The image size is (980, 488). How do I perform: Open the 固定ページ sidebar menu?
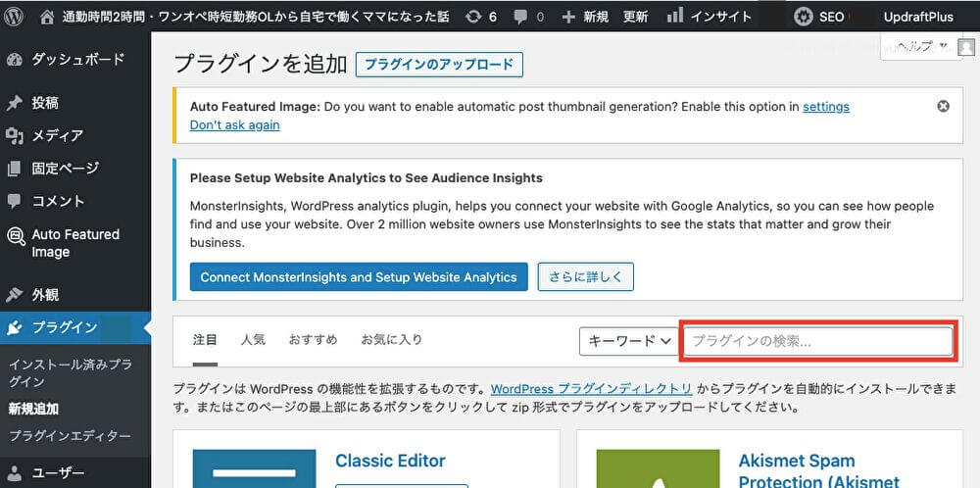tap(66, 169)
